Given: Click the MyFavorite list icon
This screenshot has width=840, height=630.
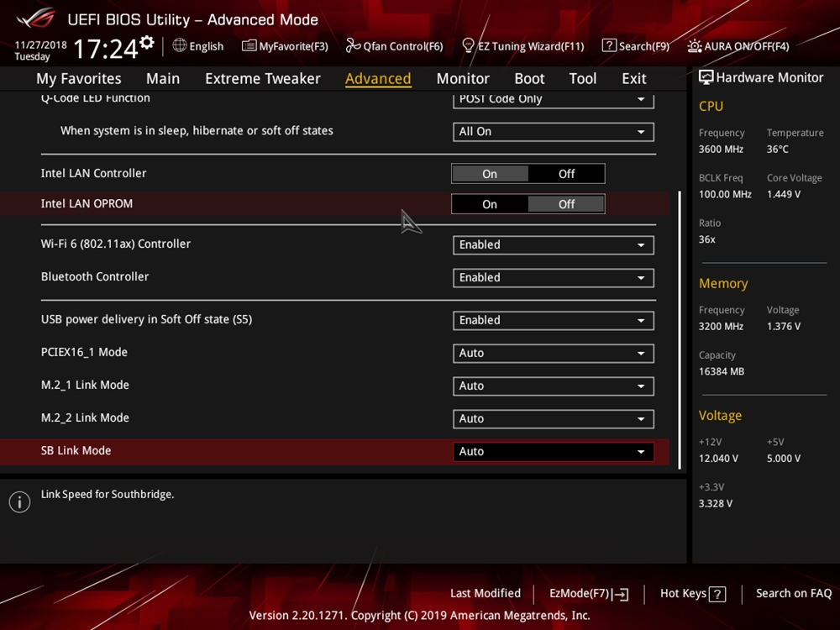Looking at the screenshot, I should [249, 45].
